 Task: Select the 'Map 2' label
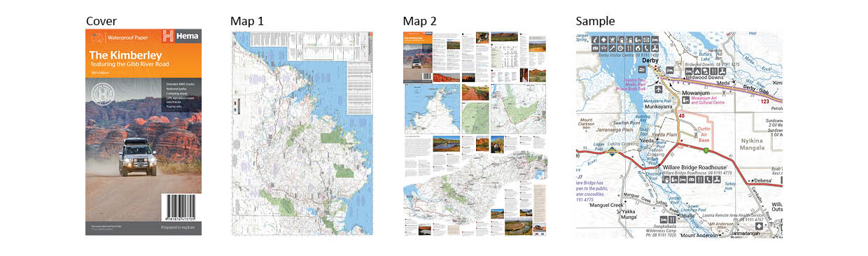420,21
